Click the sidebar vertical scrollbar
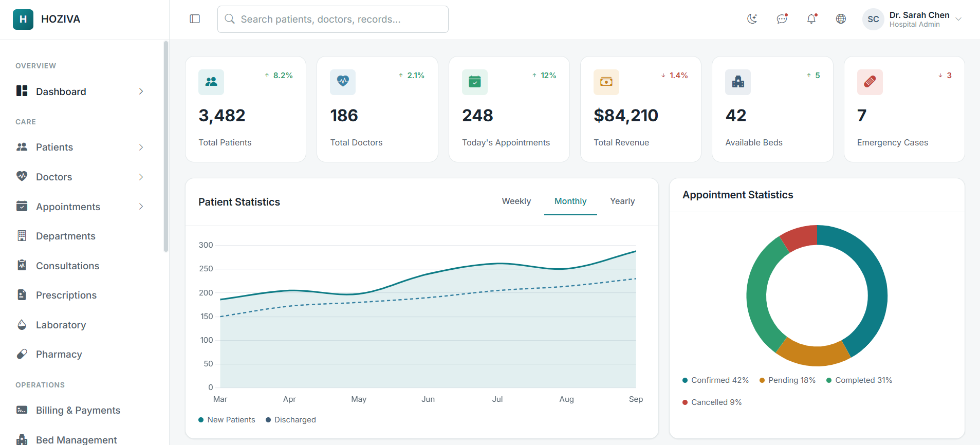The width and height of the screenshot is (980, 445). [x=165, y=146]
